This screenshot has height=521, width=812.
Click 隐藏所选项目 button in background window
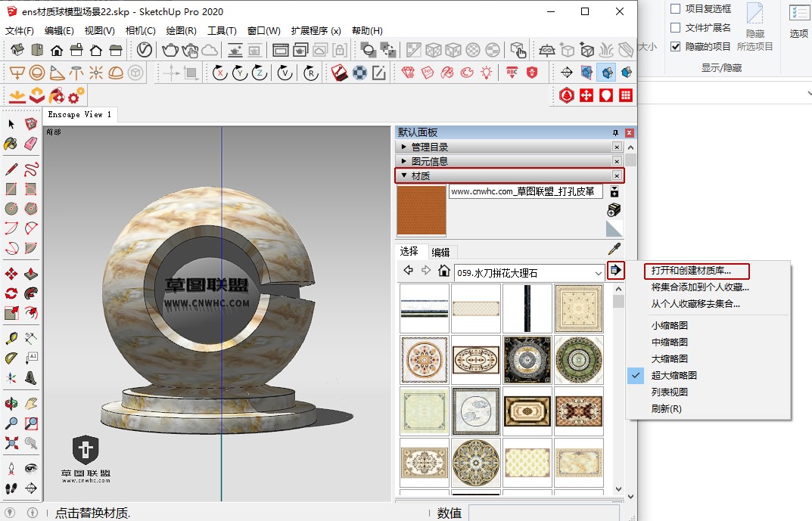754,27
